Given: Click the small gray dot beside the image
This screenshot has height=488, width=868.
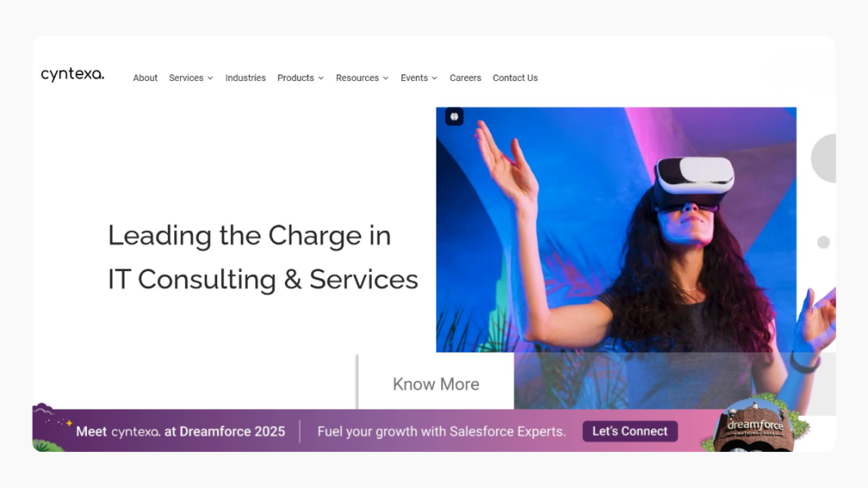Looking at the screenshot, I should pyautogui.click(x=824, y=242).
